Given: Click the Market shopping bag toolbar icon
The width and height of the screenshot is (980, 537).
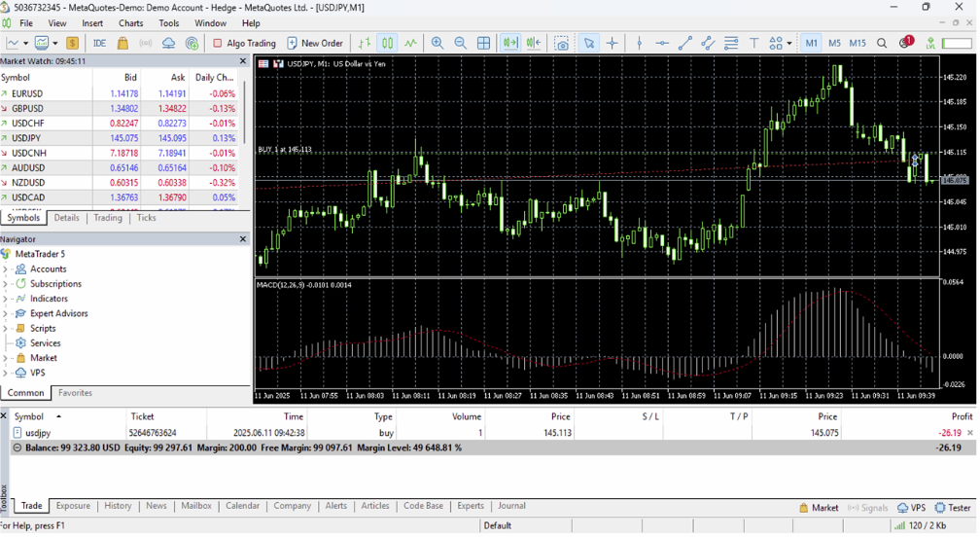Looking at the screenshot, I should (122, 43).
